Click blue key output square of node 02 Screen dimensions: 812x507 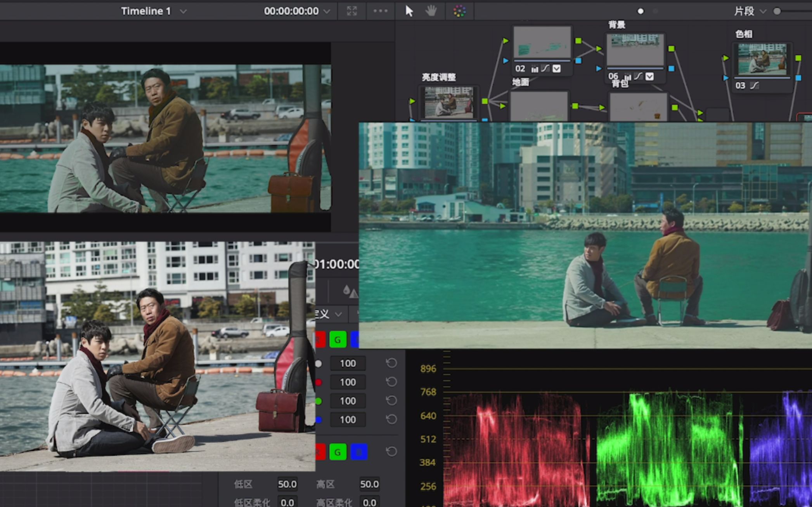[578, 61]
